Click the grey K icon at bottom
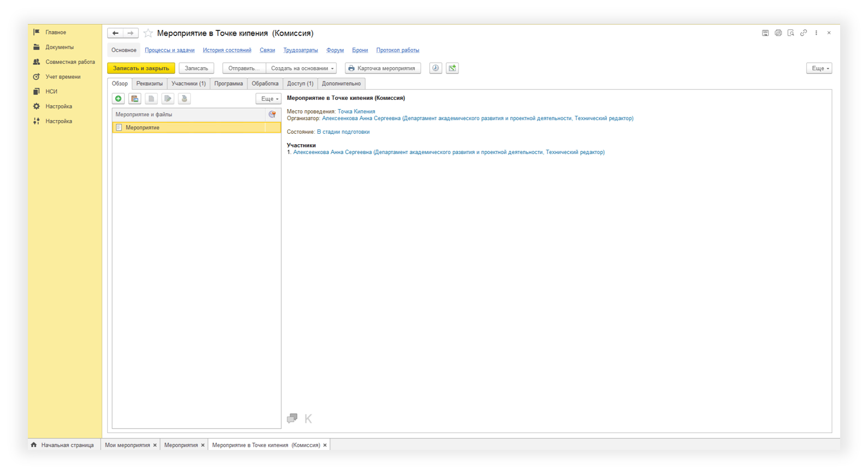868x474 pixels. 308,419
